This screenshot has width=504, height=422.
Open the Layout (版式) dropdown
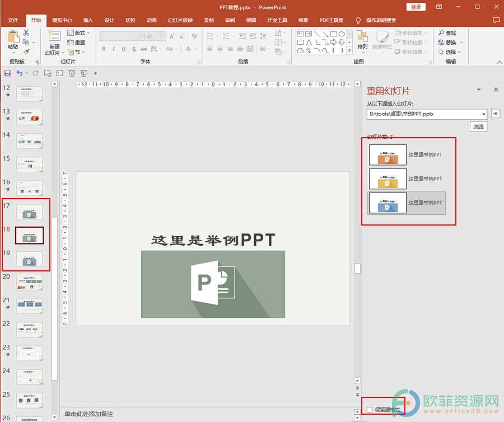pos(78,33)
